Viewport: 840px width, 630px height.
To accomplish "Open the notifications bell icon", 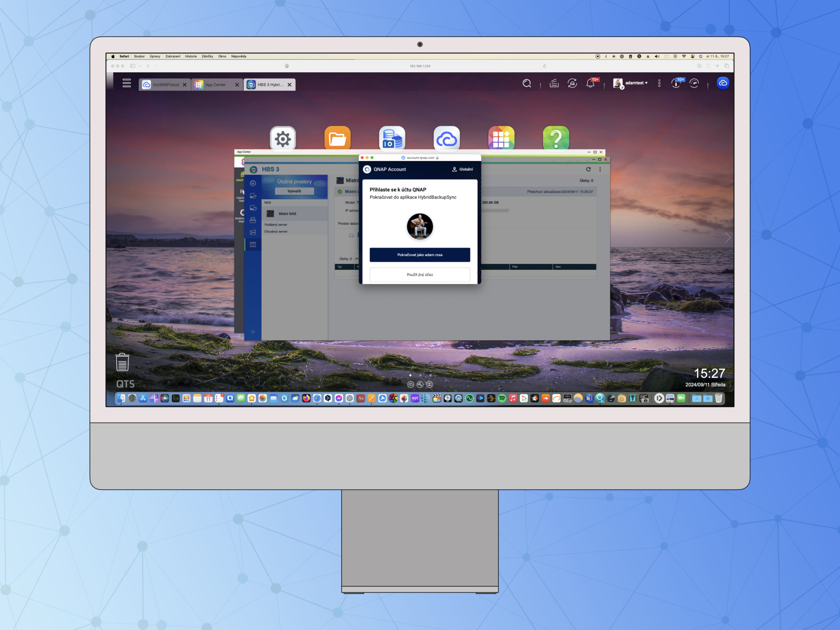I will pos(590,83).
